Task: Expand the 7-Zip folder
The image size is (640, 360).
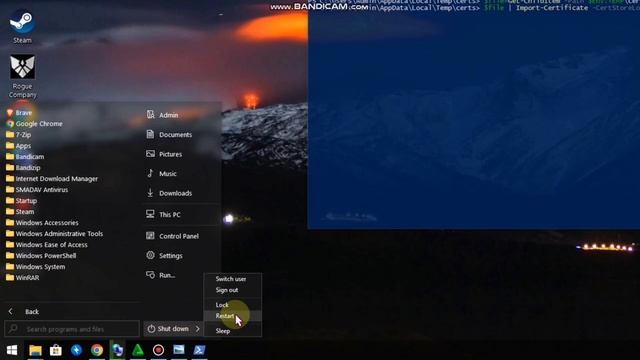Action: click(x=19, y=135)
